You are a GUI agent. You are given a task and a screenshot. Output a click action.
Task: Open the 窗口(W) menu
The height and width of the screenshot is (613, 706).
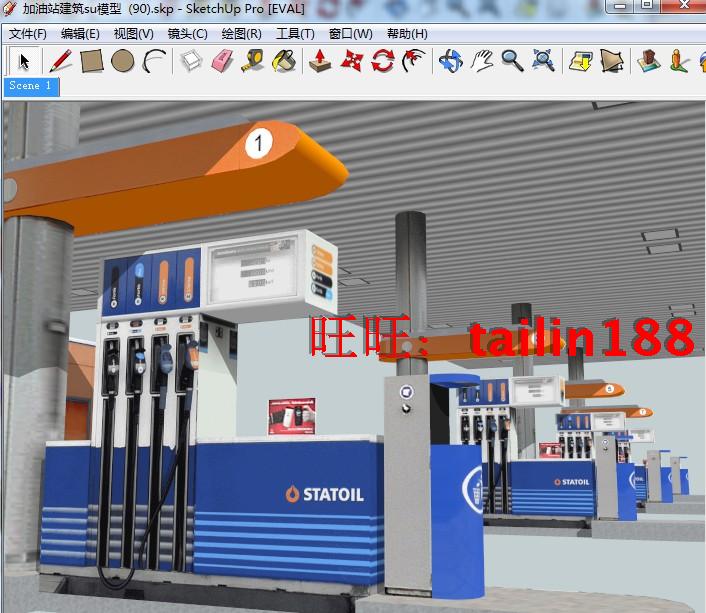click(351, 34)
